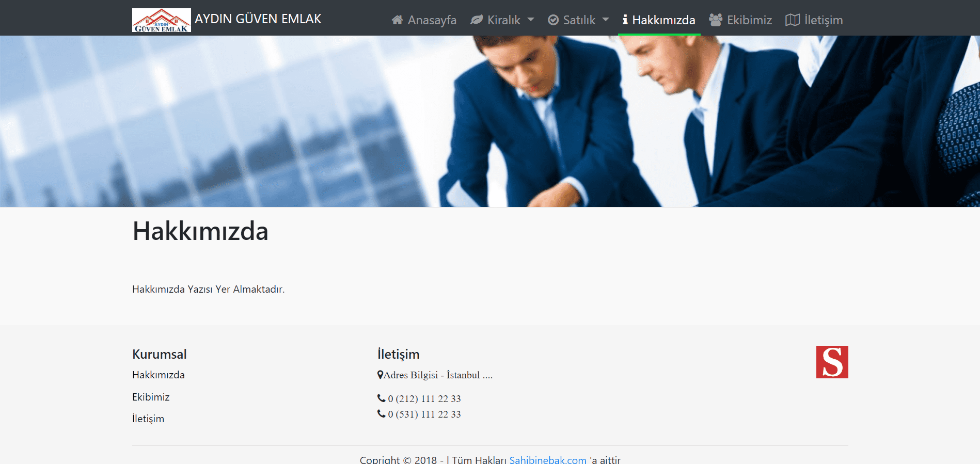Open the Sahibinebak.com link
Screen dimensions: 980x464
[548, 459]
